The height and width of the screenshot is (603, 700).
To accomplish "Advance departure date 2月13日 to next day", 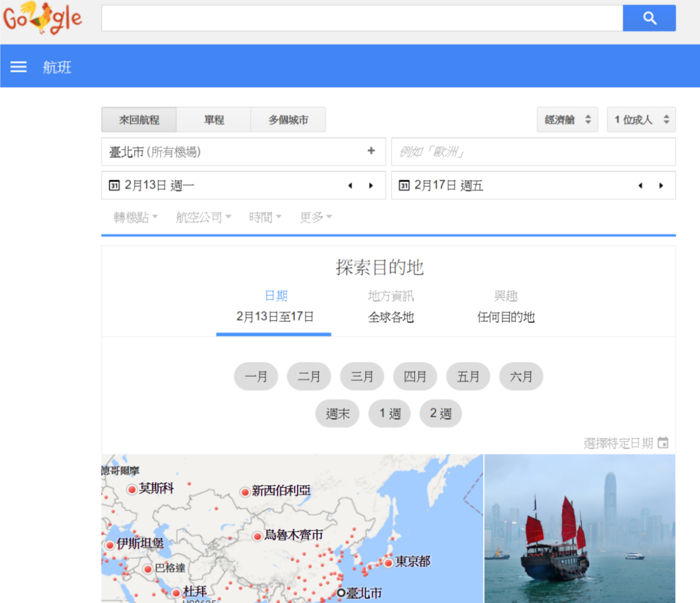I will pos(371,186).
